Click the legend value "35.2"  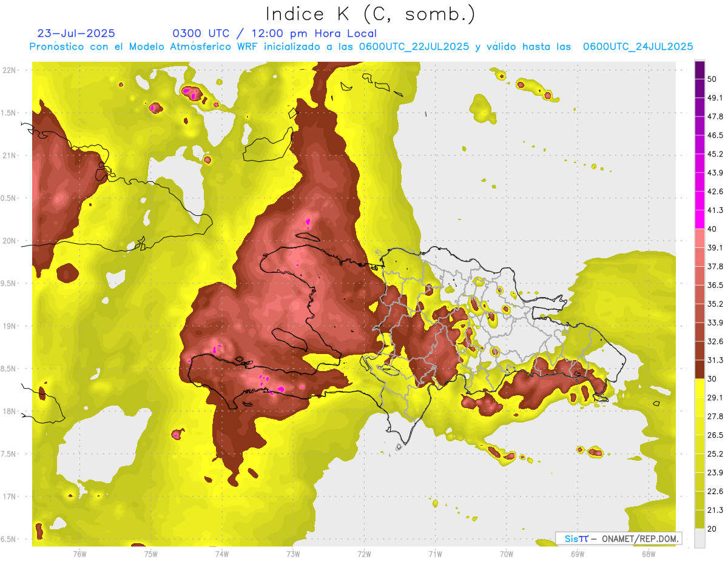tap(715, 304)
